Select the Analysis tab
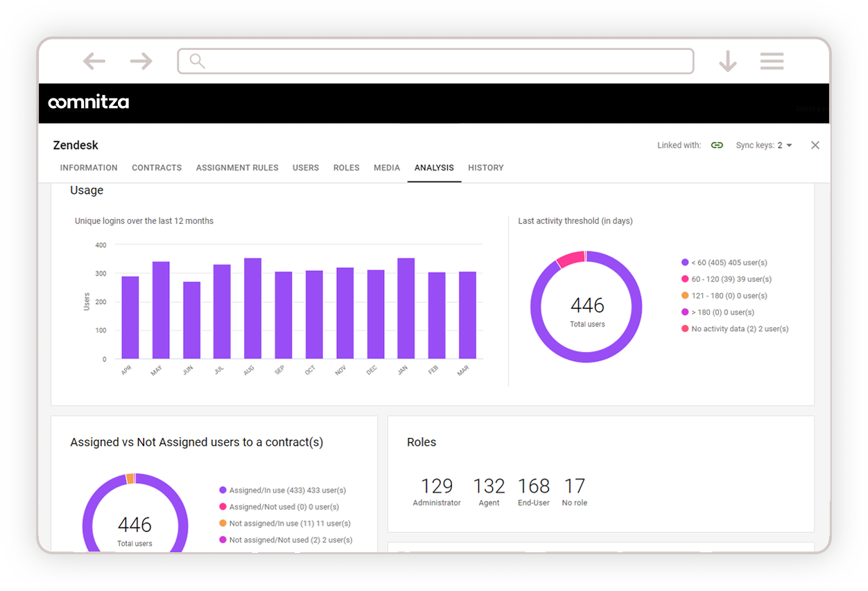 pyautogui.click(x=434, y=168)
